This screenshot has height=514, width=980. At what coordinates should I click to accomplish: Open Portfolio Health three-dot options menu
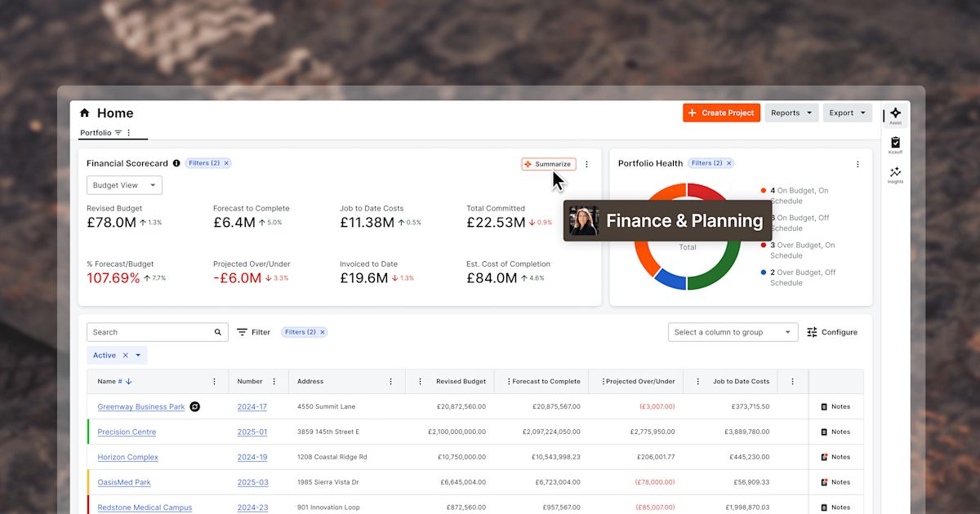point(857,164)
